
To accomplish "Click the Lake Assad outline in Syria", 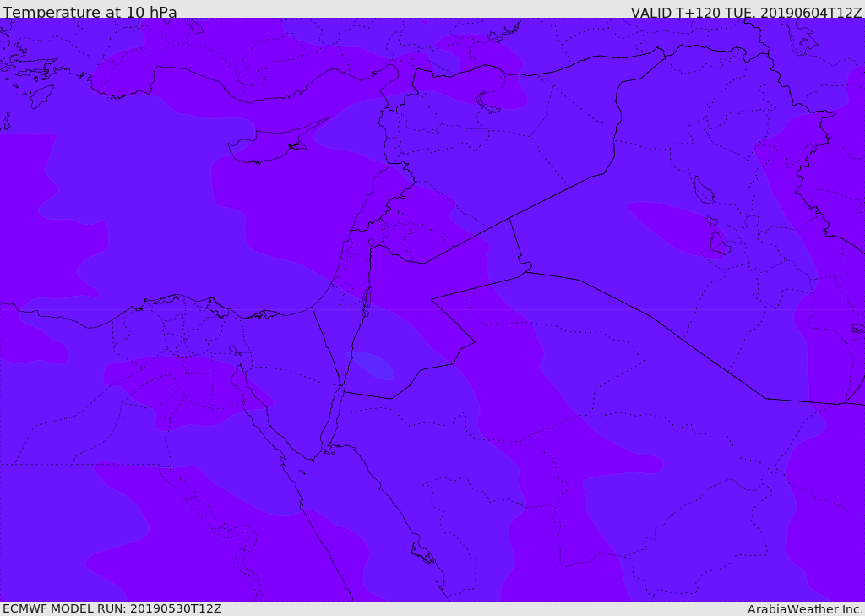I will click(487, 102).
